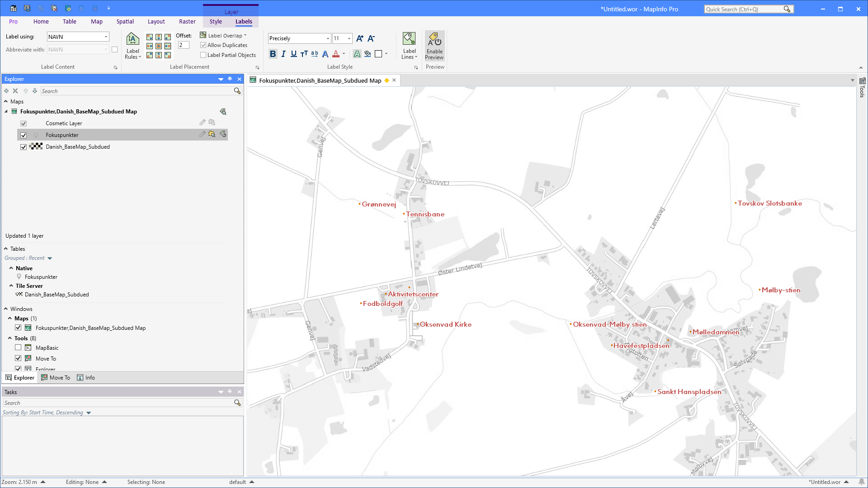
Task: Toggle the Allow Duplicates checkbox
Action: click(x=203, y=45)
